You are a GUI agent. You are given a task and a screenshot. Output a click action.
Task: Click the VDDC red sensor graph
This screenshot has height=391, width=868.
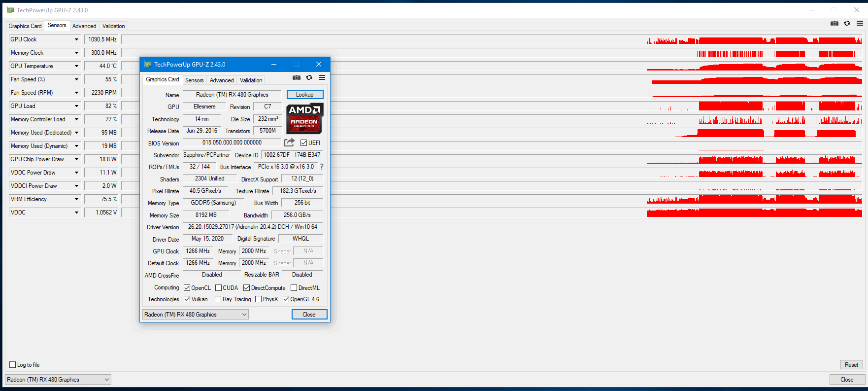click(492, 213)
